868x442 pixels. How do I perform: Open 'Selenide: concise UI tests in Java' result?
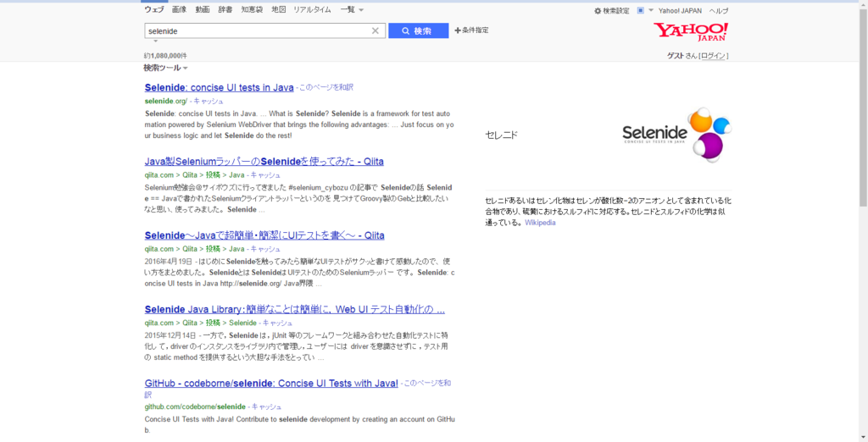(220, 87)
